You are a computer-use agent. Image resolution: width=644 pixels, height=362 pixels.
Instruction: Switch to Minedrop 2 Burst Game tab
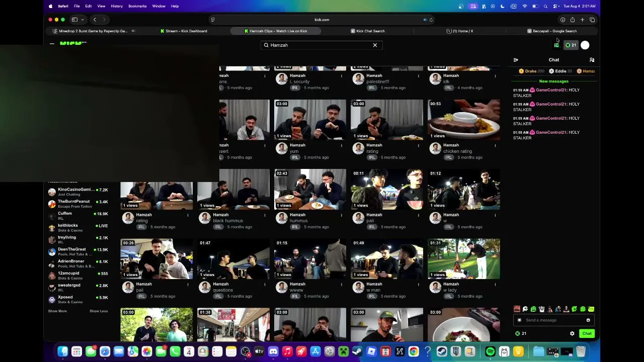point(92,31)
